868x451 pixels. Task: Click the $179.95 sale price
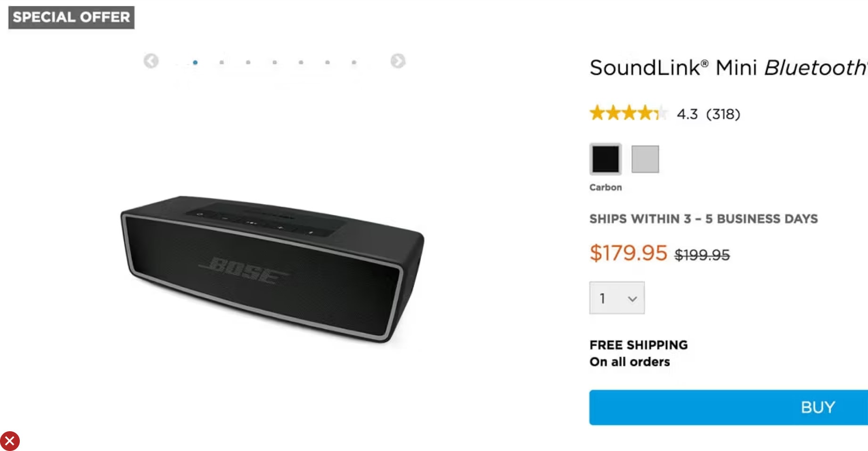pyautogui.click(x=628, y=253)
